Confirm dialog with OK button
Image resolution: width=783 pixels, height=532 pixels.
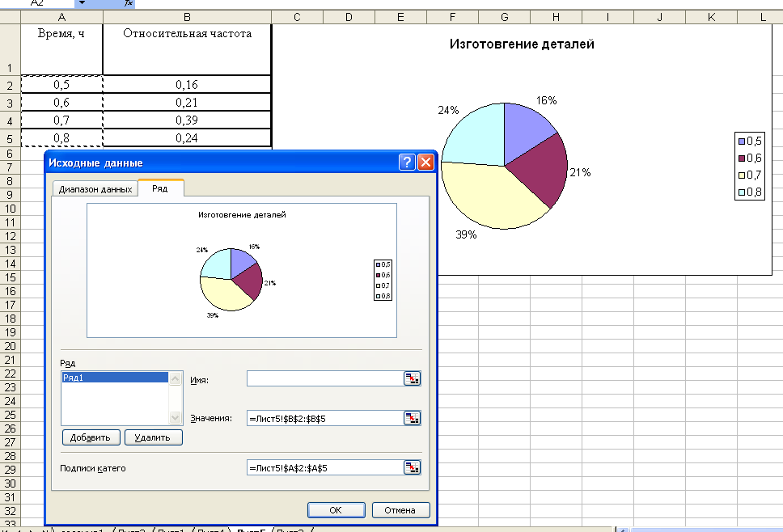336,510
